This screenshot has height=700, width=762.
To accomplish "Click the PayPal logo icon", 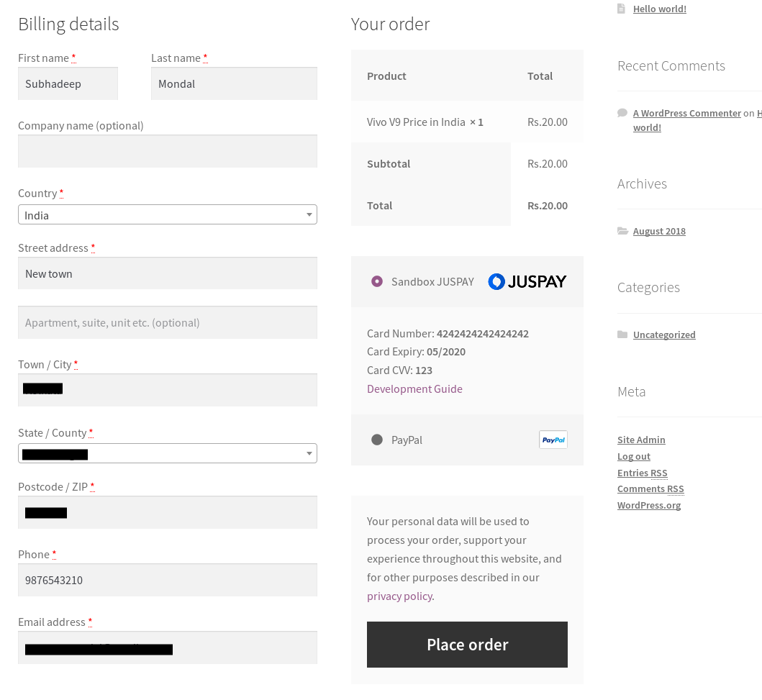I will click(x=553, y=440).
